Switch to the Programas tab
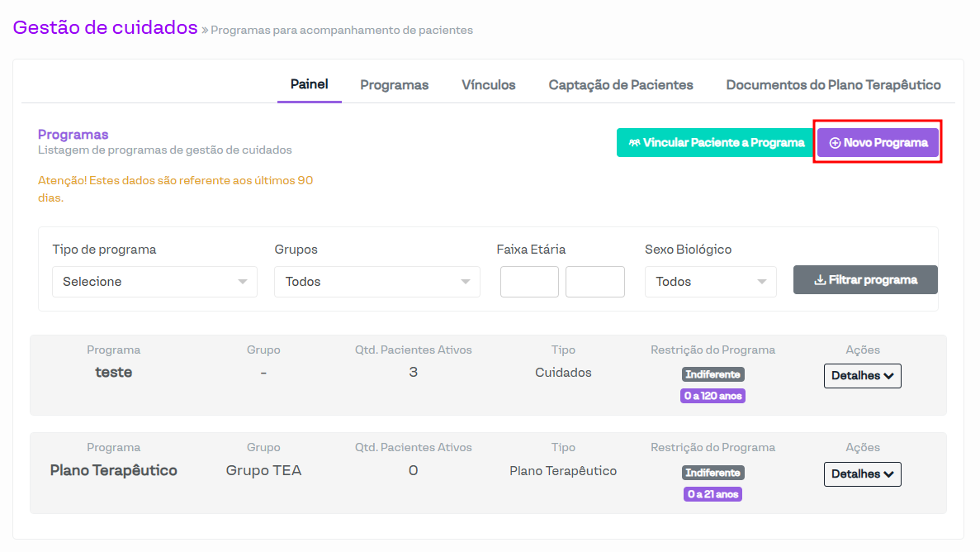The image size is (980, 552). 394,85
